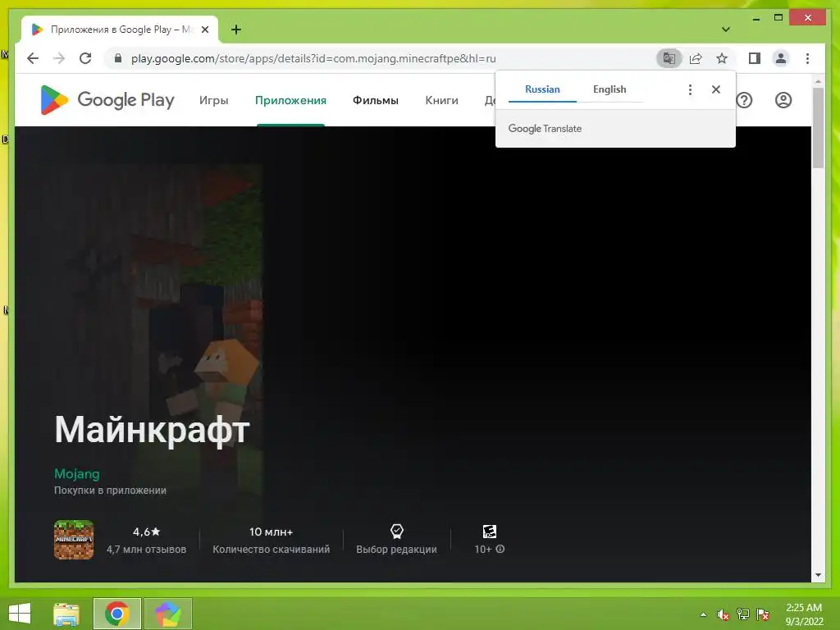The image size is (840, 630).
Task: Click muted volume tray icon
Action: click(x=724, y=614)
